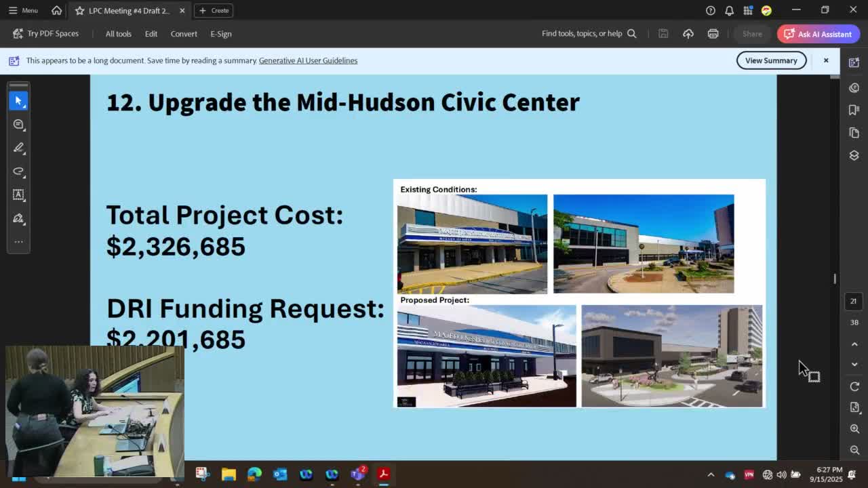Rotate the page view clockwise
Image resolution: width=868 pixels, height=488 pixels.
click(854, 386)
